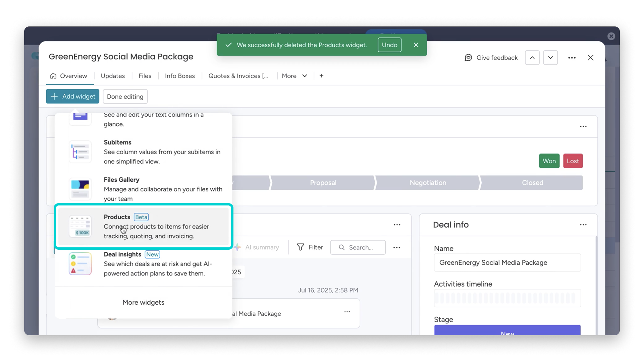Viewport: 644px width, 362px height.
Task: Open item options ellipsis in header
Action: point(572,58)
